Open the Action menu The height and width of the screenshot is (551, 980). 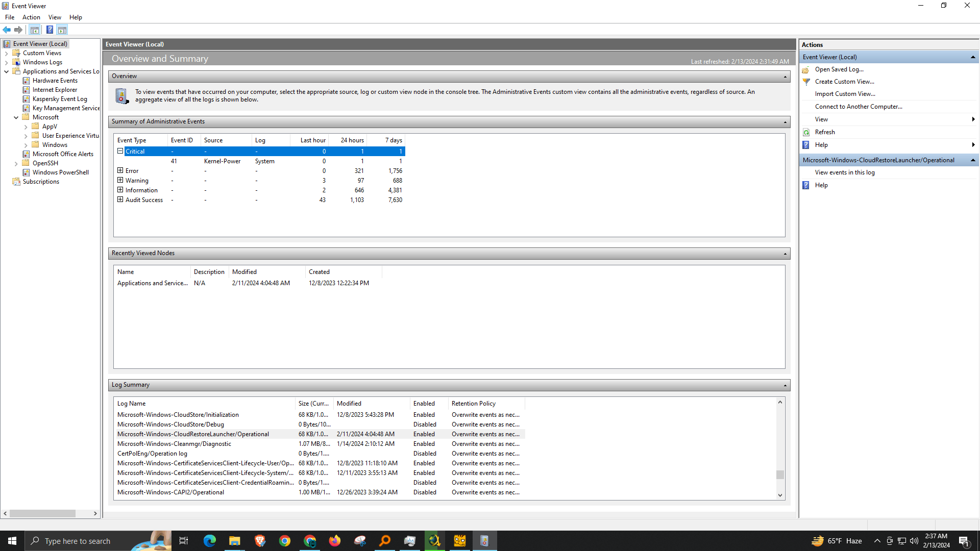point(31,17)
